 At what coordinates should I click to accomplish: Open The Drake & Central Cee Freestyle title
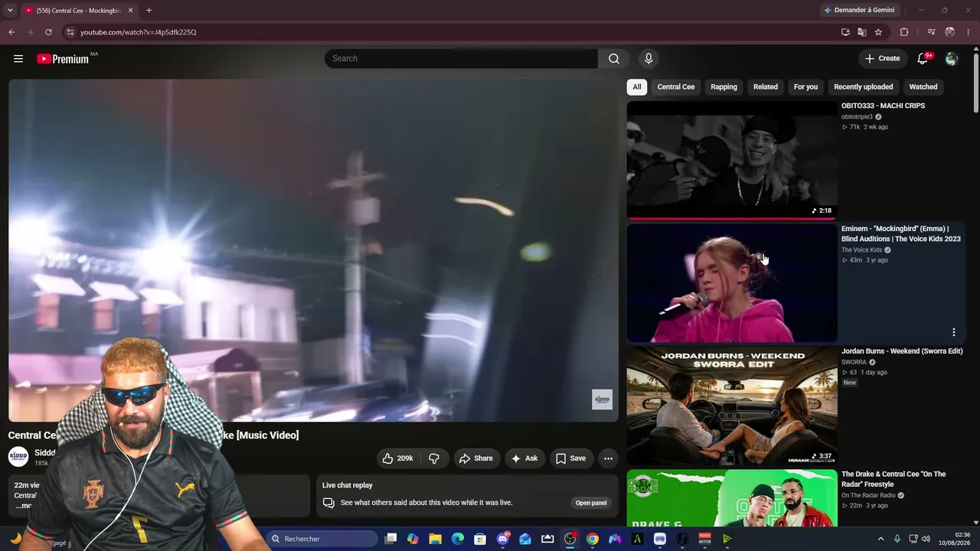click(x=893, y=479)
